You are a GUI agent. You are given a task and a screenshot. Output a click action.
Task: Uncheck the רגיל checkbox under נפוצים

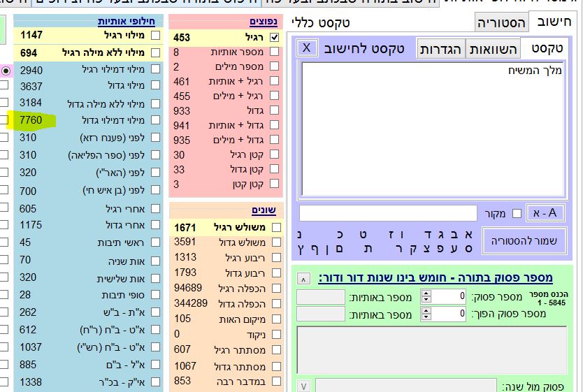[x=273, y=38]
